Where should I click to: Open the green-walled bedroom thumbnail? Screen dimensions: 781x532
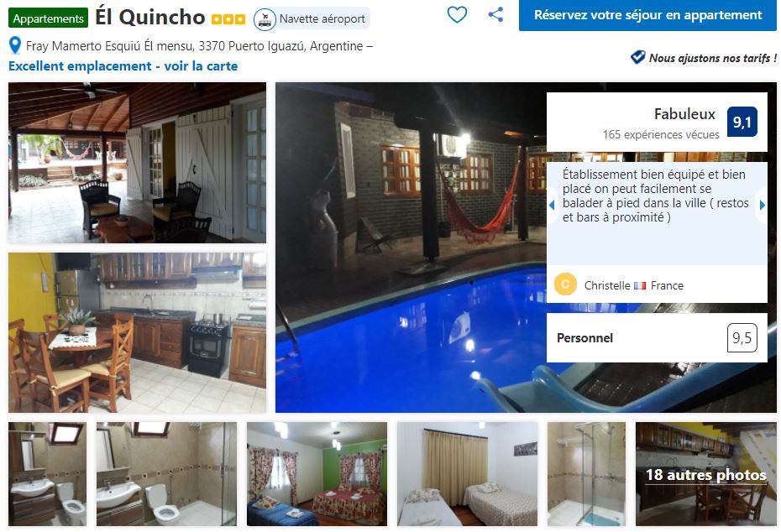point(317,474)
